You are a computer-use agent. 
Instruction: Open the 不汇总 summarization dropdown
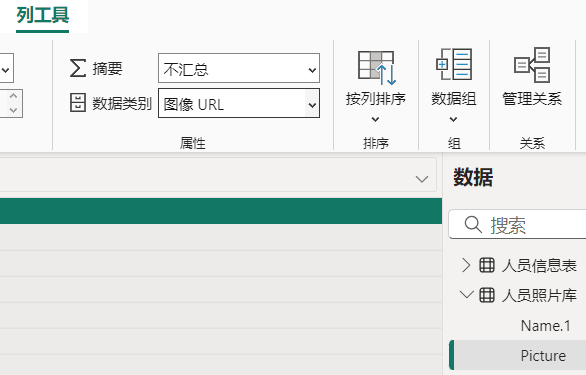[x=239, y=68]
